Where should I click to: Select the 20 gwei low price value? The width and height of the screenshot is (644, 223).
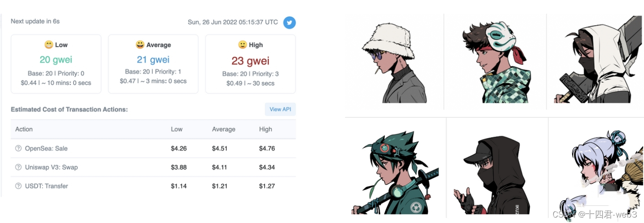click(x=56, y=59)
